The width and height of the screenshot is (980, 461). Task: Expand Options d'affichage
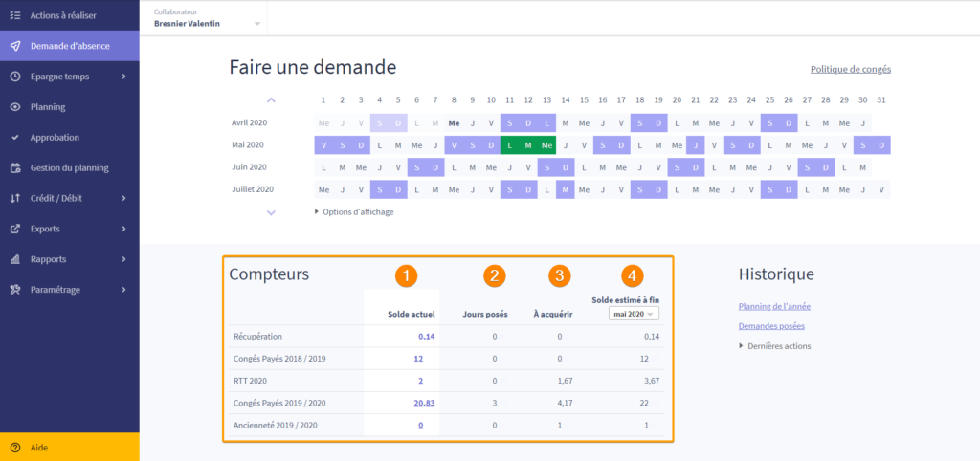pos(353,211)
